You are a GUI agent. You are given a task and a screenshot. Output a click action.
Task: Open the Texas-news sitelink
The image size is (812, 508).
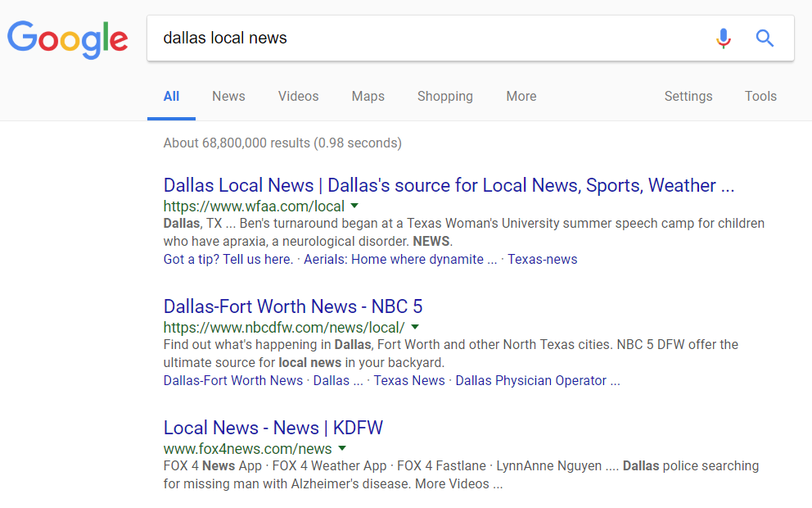pos(542,259)
